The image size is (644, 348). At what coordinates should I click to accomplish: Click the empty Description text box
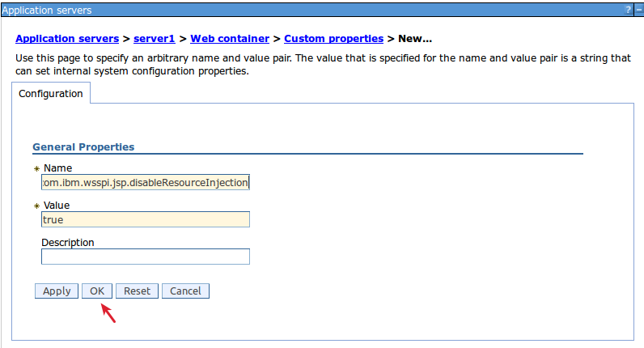(x=146, y=257)
